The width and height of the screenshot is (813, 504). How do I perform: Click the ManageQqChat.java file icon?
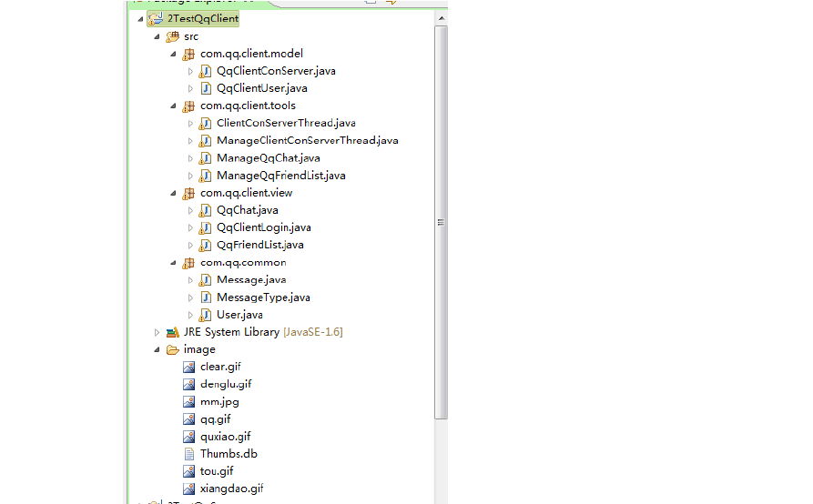click(206, 158)
